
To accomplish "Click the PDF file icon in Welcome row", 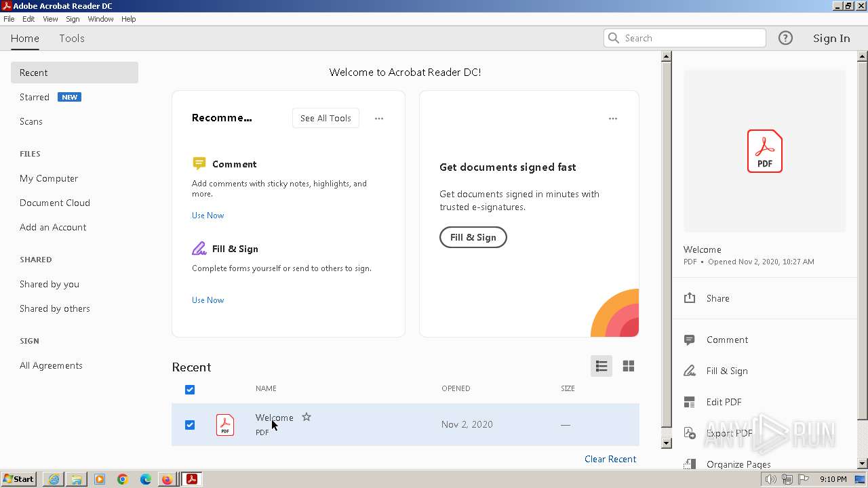I will 225,425.
